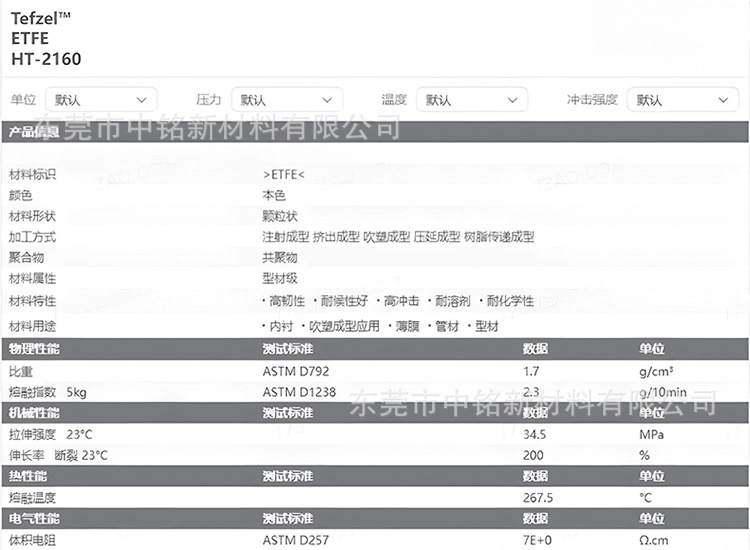Click the 加工方式 row label
Screen dimensions: 750x550
(32, 237)
